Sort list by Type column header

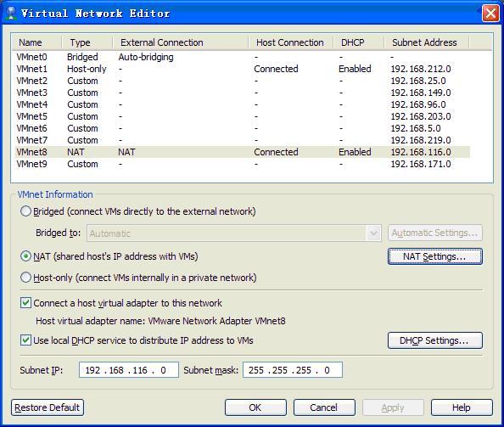87,42
